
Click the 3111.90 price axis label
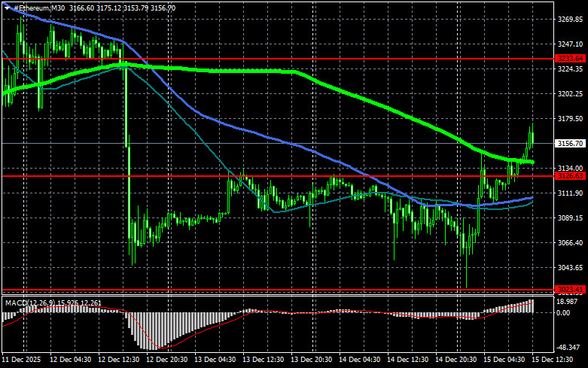pos(570,193)
